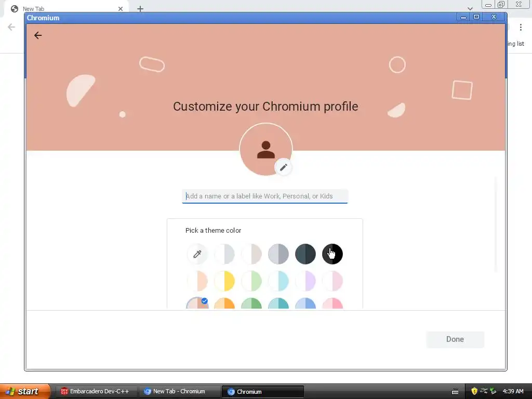Image resolution: width=532 pixels, height=399 pixels.
Task: Choose the teal theme color
Action: click(278, 303)
